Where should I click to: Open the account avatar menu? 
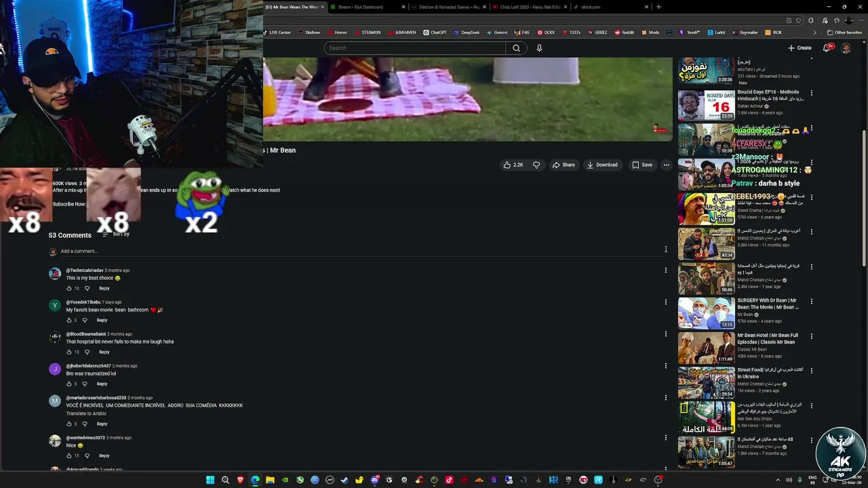tap(846, 48)
